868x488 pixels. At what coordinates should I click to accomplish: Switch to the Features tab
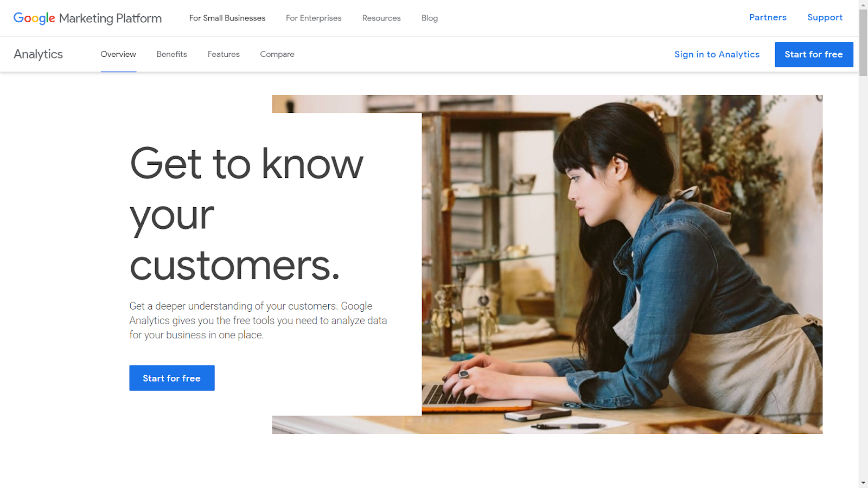point(224,54)
